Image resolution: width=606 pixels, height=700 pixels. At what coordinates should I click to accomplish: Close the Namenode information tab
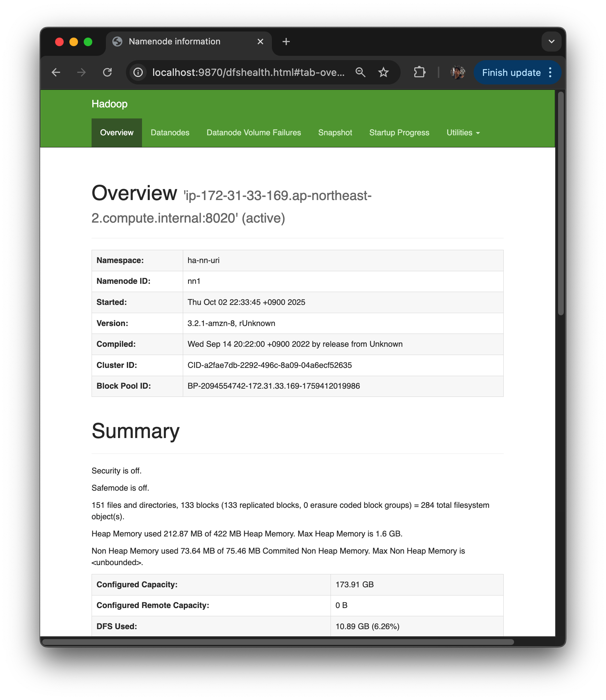(x=260, y=42)
